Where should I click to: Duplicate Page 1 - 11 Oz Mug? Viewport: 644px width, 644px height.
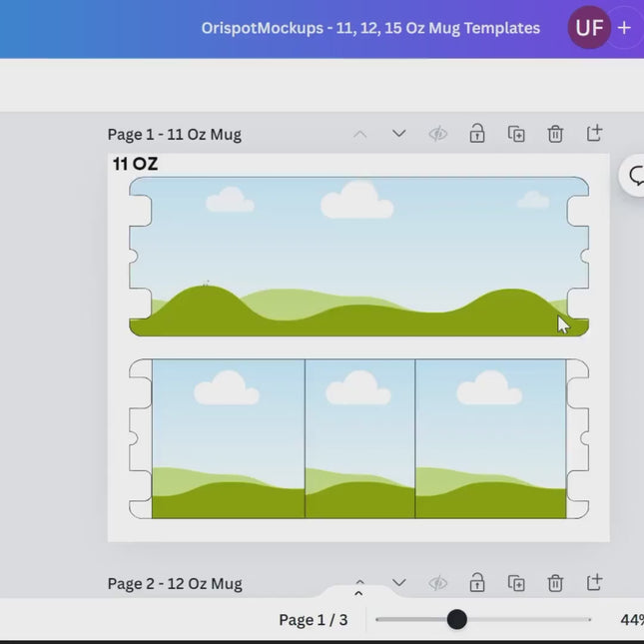(516, 134)
